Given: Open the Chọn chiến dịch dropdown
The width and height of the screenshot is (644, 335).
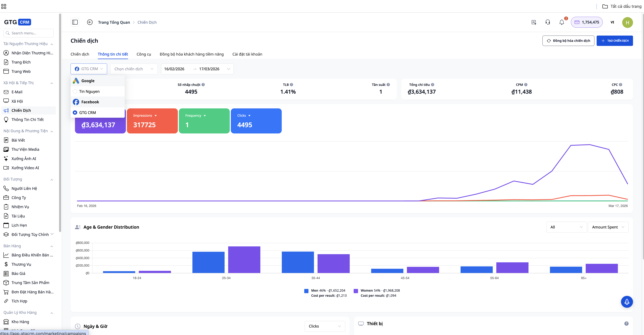Looking at the screenshot, I should pos(134,69).
